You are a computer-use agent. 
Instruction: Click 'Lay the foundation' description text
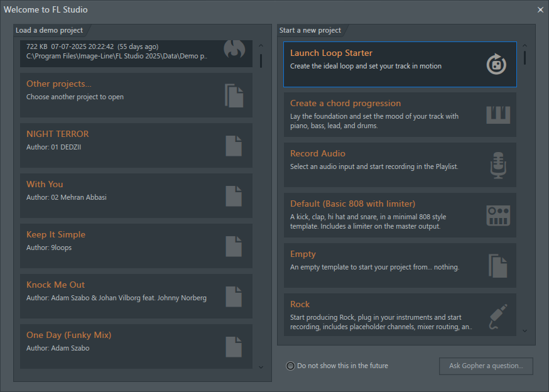(x=374, y=121)
